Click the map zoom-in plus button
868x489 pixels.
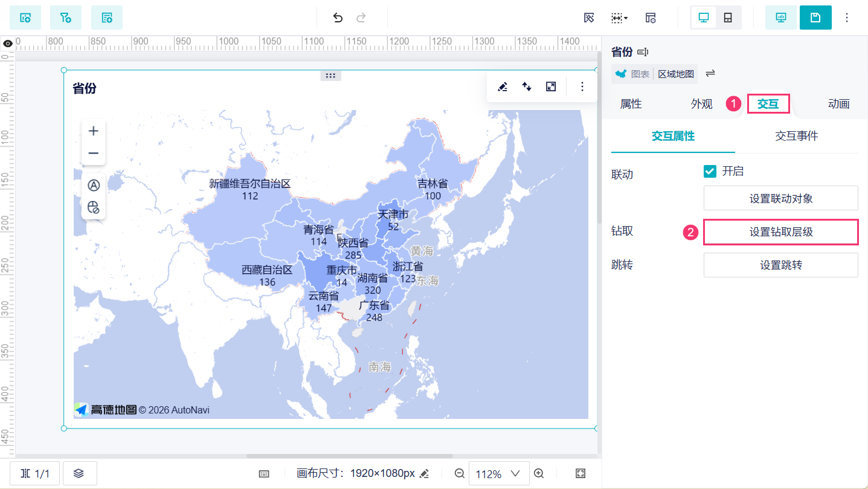pos(94,131)
